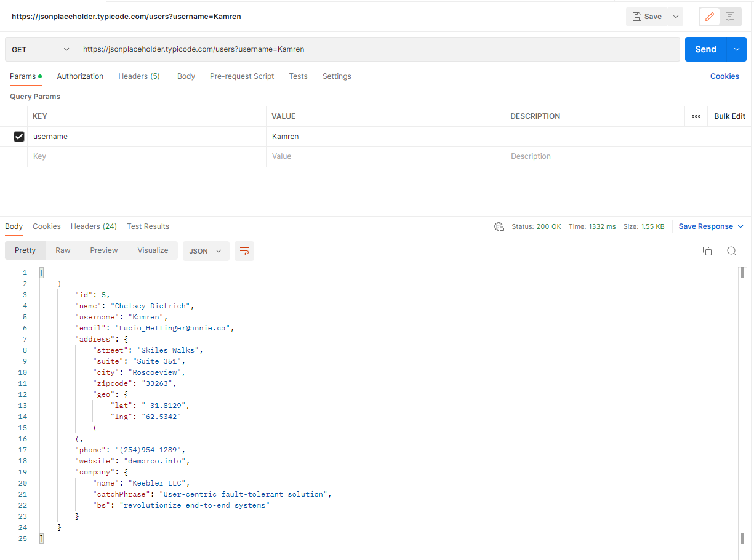Toggle the wrap lines icon
This screenshot has height=560, width=754.
tap(244, 251)
